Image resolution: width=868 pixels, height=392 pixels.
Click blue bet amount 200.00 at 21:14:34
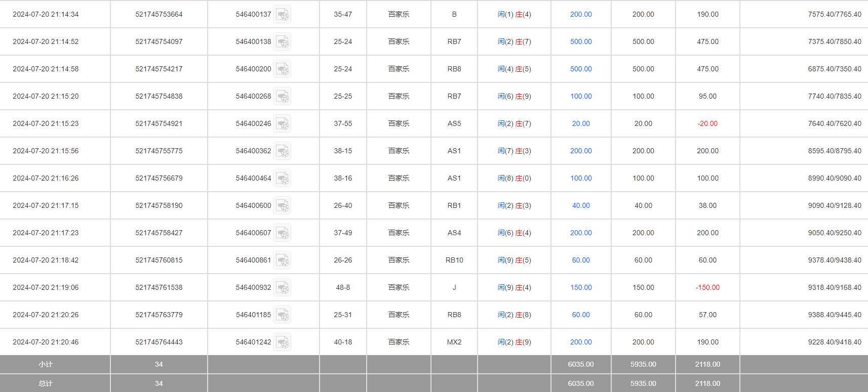pos(580,15)
